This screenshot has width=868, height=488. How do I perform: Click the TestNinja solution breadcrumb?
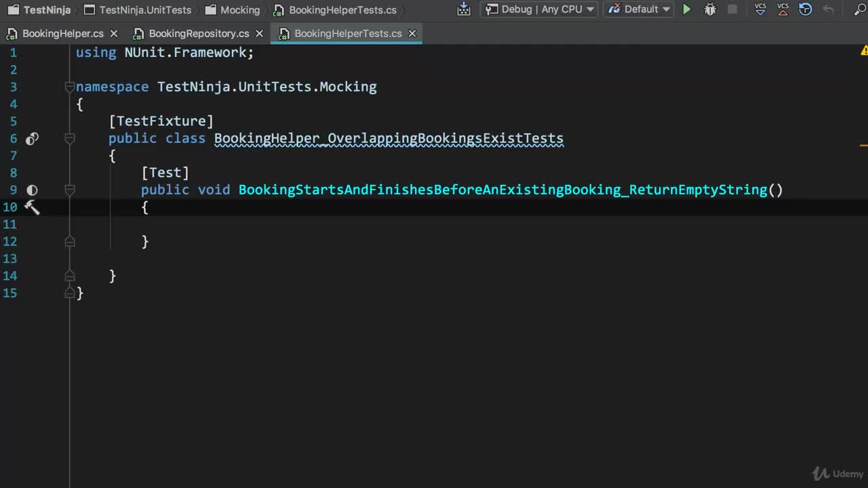(40, 9)
